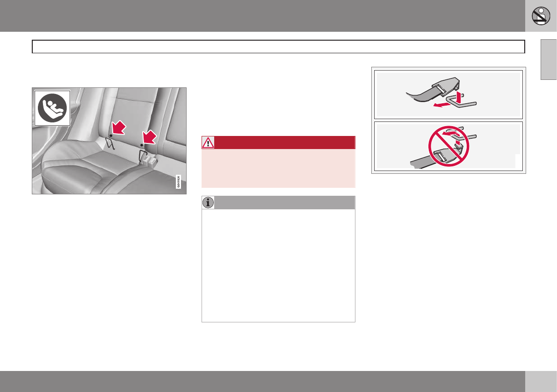Click the gray note header bar
Viewport: 557px width, 392px height.
tap(279, 203)
